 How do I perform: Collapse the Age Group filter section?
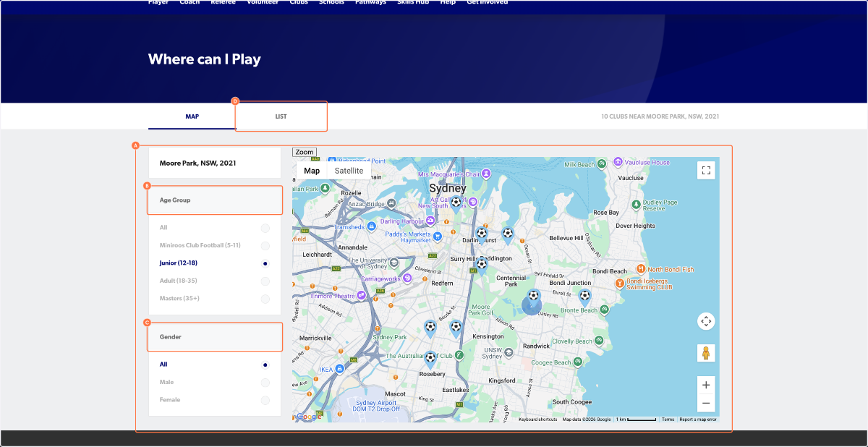click(215, 200)
